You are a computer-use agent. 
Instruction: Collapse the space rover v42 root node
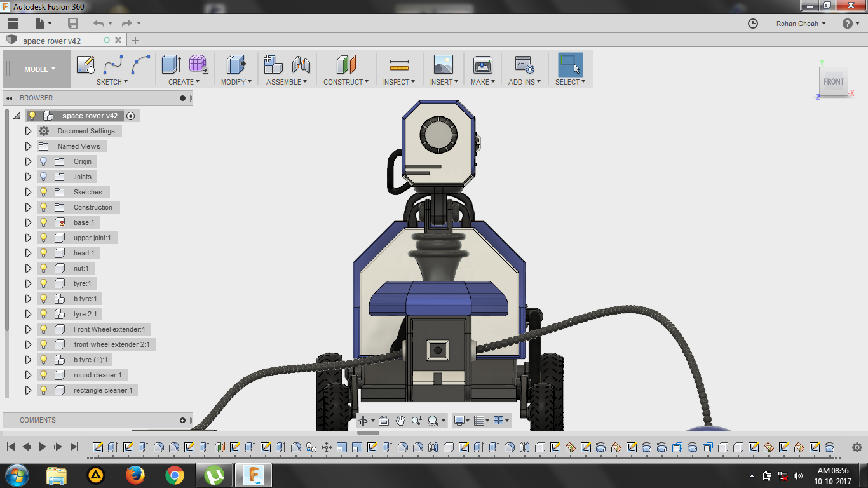tap(17, 116)
